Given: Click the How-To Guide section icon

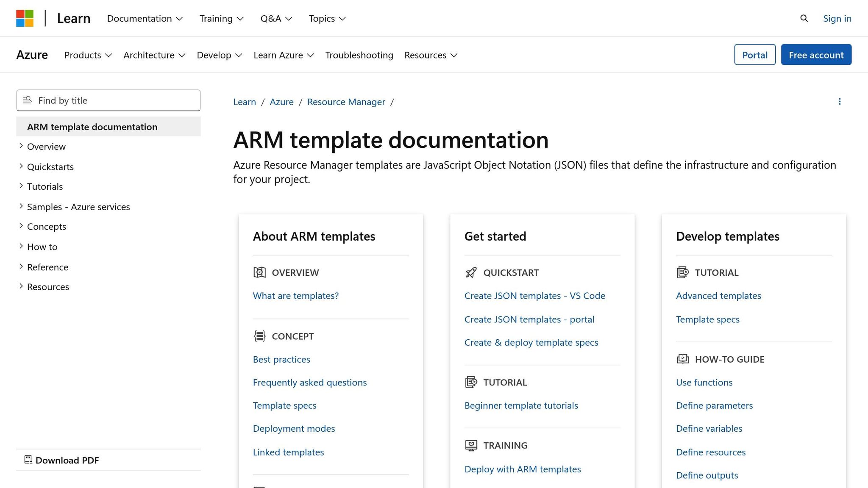Looking at the screenshot, I should [x=682, y=359].
